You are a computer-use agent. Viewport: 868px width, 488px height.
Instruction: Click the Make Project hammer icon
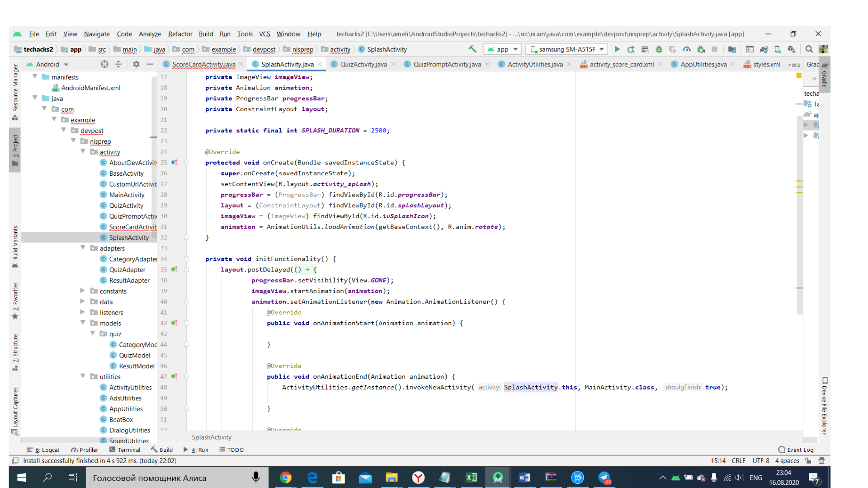tap(472, 49)
